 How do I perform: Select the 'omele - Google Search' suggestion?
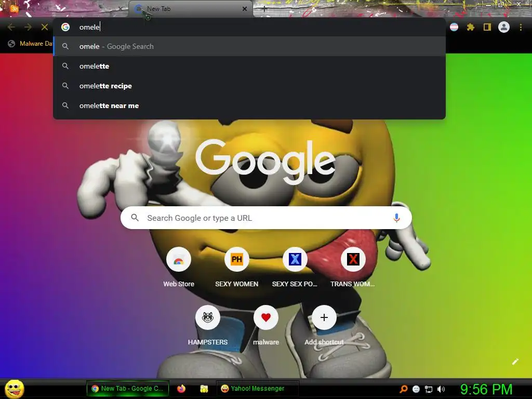pyautogui.click(x=249, y=46)
